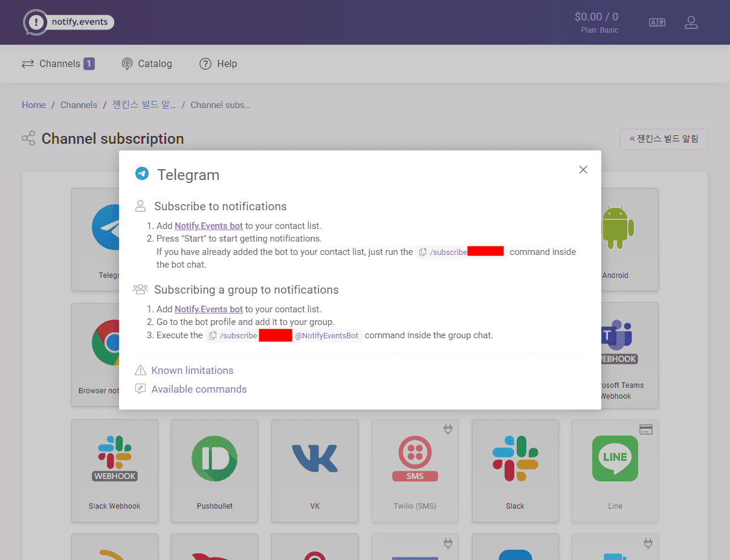Choose the Line messenger tile
This screenshot has height=560, width=730.
point(615,471)
